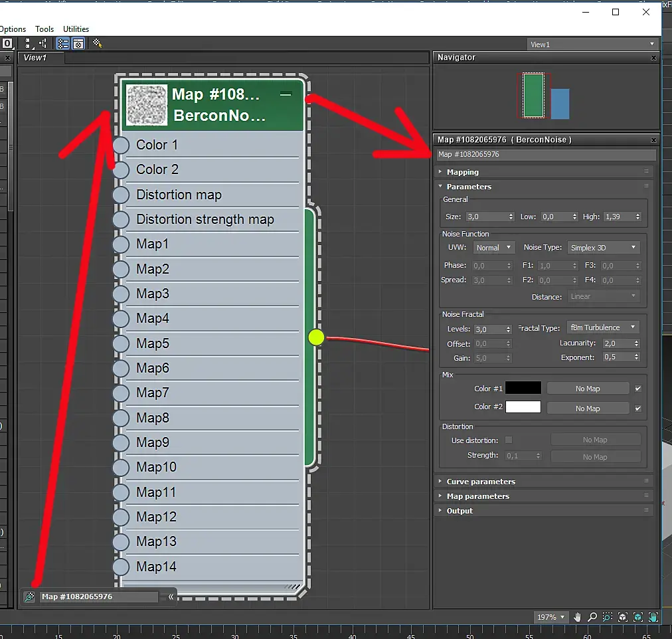Click the Color 2 input socket
The height and width of the screenshot is (639, 672).
tap(121, 170)
